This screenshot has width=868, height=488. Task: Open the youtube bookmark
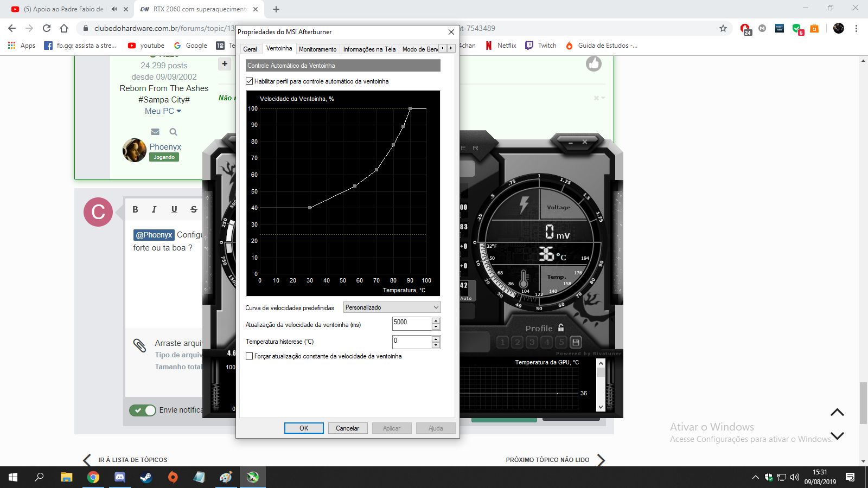tap(146, 46)
